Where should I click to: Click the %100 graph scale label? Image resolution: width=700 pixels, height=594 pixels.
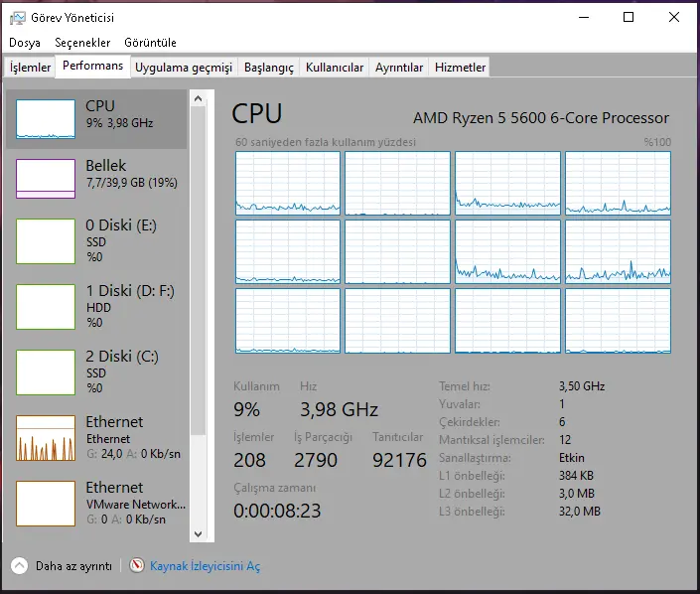(657, 142)
